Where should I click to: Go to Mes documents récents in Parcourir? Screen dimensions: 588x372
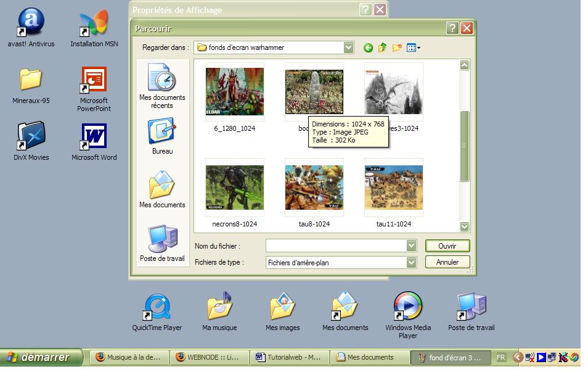(x=162, y=86)
